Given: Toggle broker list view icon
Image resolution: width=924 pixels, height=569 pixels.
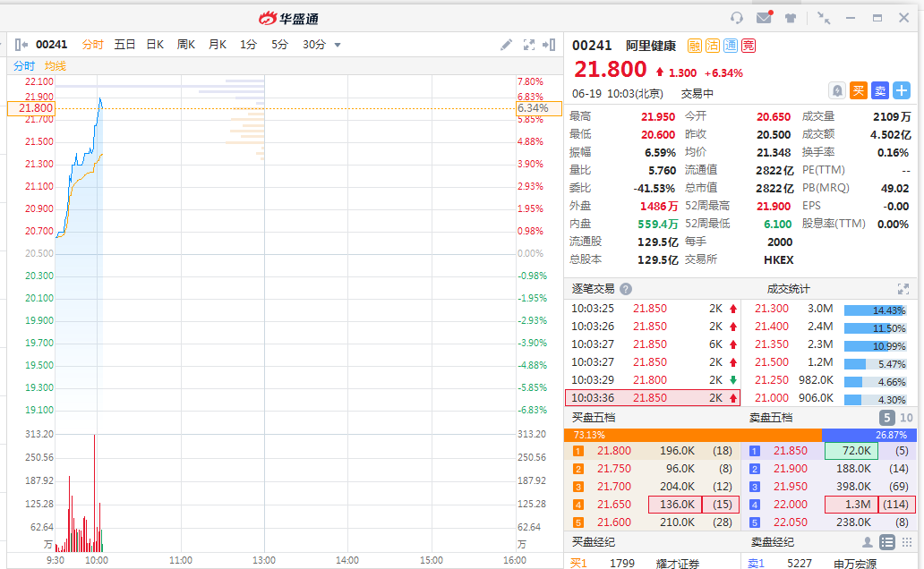Looking at the screenshot, I should coord(886,542).
